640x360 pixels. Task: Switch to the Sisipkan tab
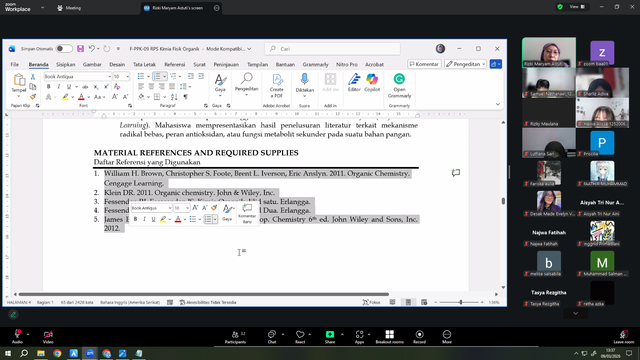(66, 64)
